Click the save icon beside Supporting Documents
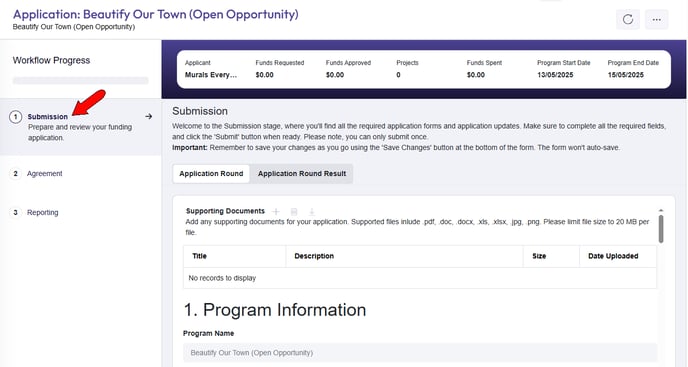This screenshot has width=688, height=367. [294, 212]
